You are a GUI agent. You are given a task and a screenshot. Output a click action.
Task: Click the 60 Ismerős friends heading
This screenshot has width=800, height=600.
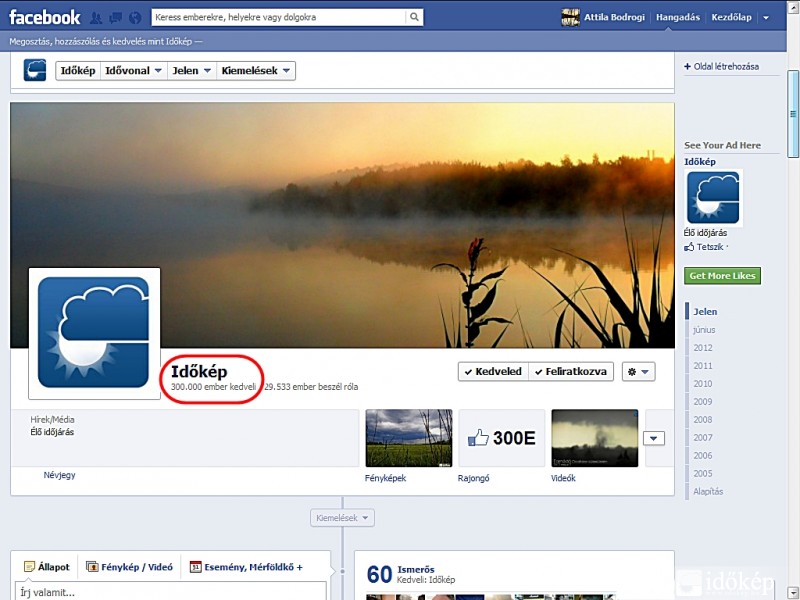pyautogui.click(x=411, y=574)
